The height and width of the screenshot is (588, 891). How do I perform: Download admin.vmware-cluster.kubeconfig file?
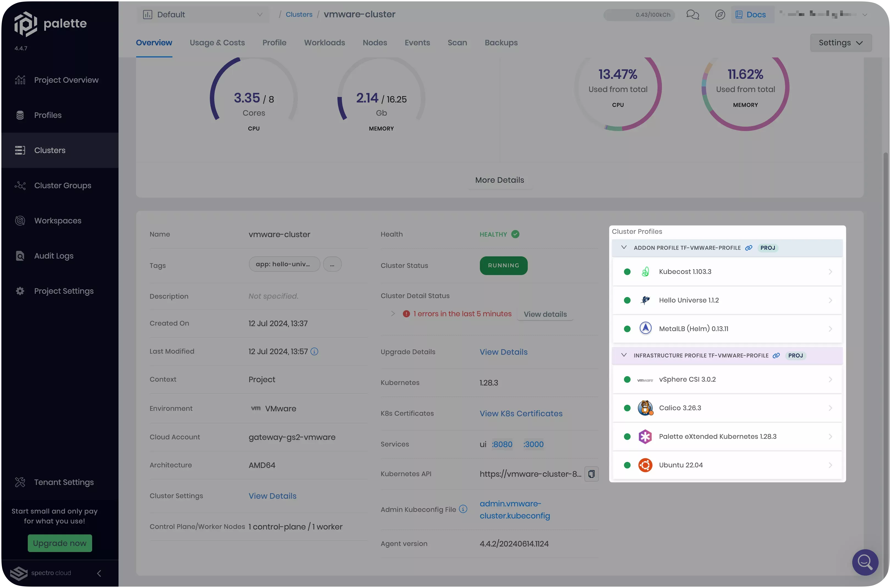tap(515, 510)
